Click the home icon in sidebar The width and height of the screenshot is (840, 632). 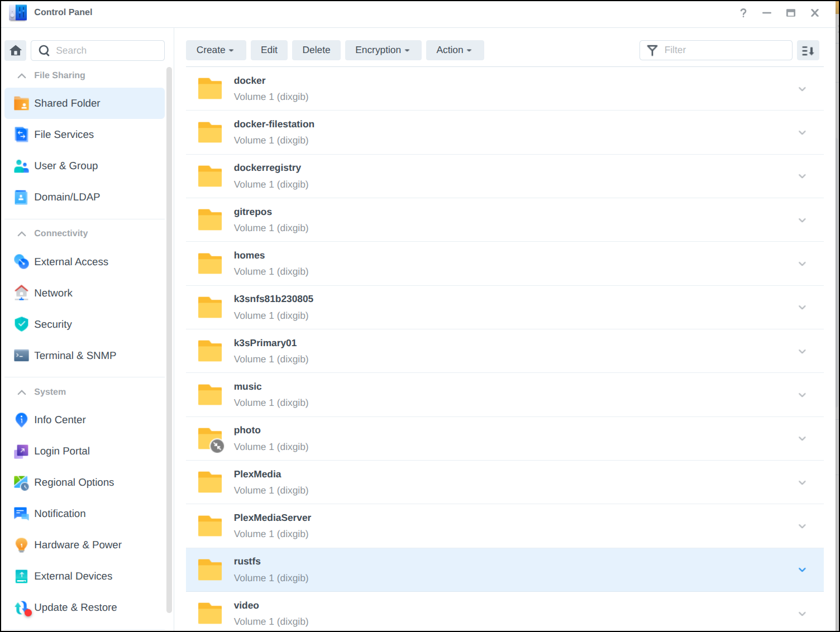coord(16,50)
